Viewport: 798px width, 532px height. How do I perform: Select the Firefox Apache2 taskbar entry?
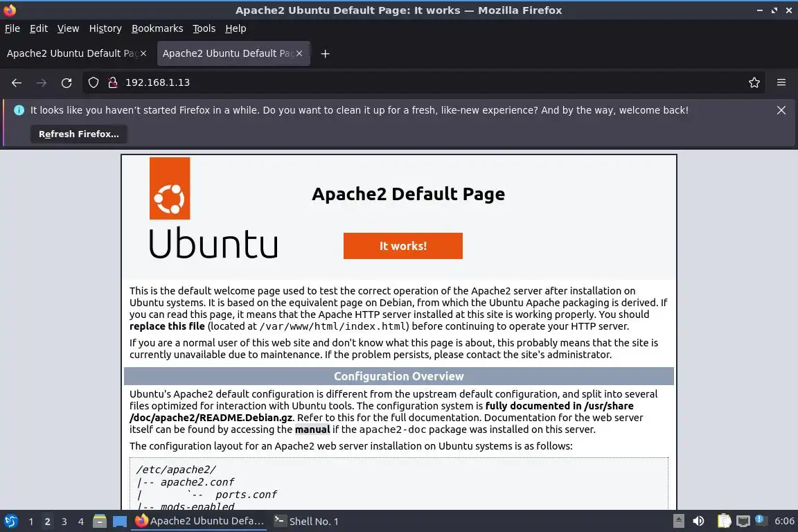click(199, 522)
